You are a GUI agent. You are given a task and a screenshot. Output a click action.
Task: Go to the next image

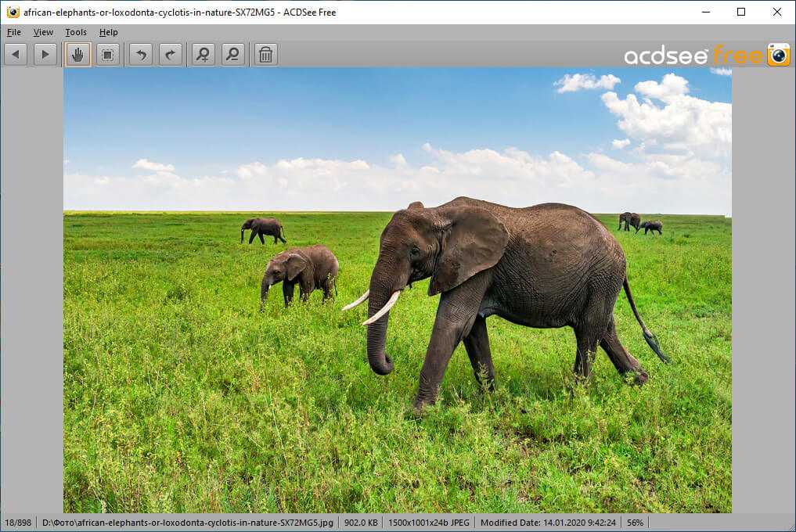click(45, 55)
